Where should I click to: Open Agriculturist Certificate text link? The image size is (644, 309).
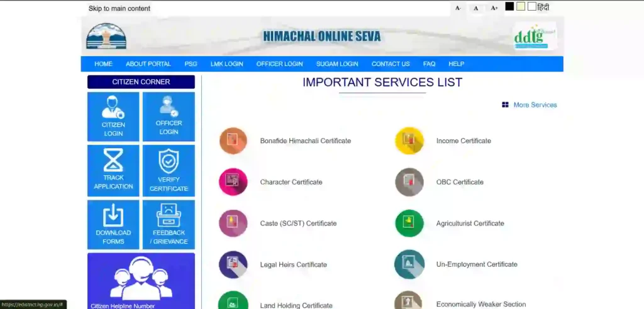[x=470, y=224]
